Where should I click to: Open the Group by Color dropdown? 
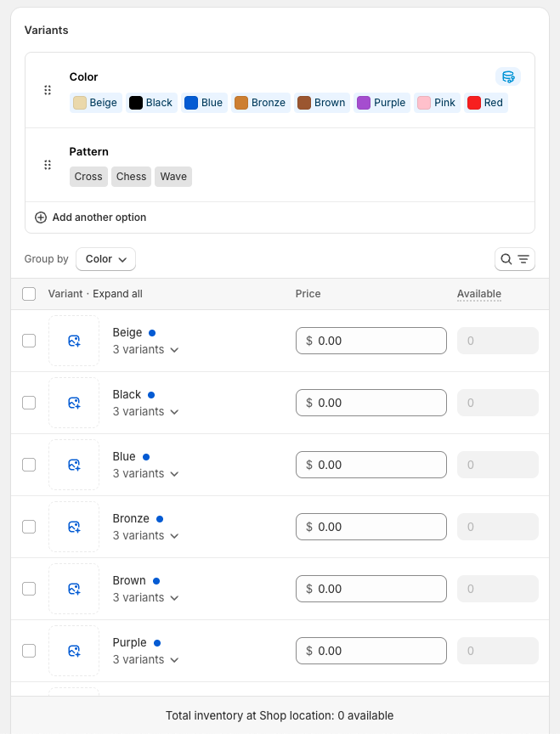pyautogui.click(x=105, y=259)
